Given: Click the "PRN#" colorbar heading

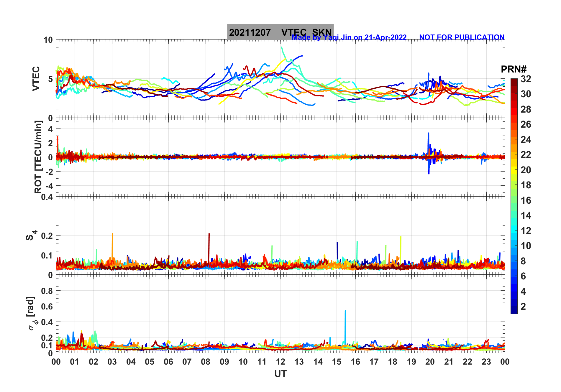Looking at the screenshot, I should click(x=514, y=69).
